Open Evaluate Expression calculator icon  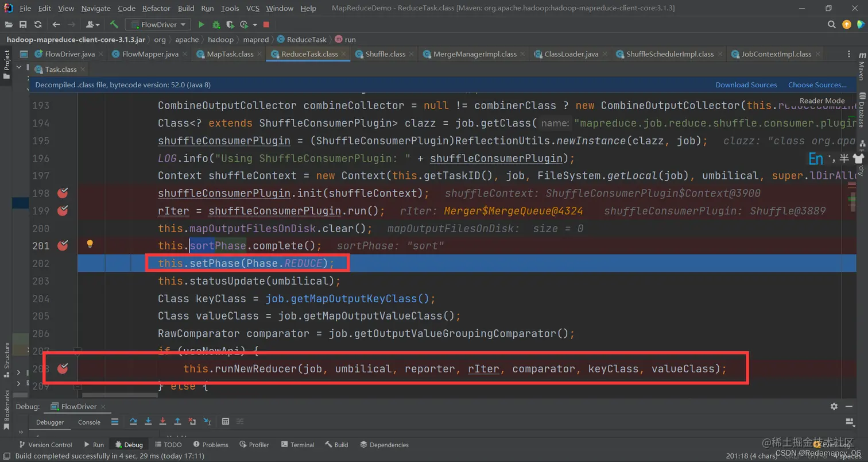(x=226, y=422)
